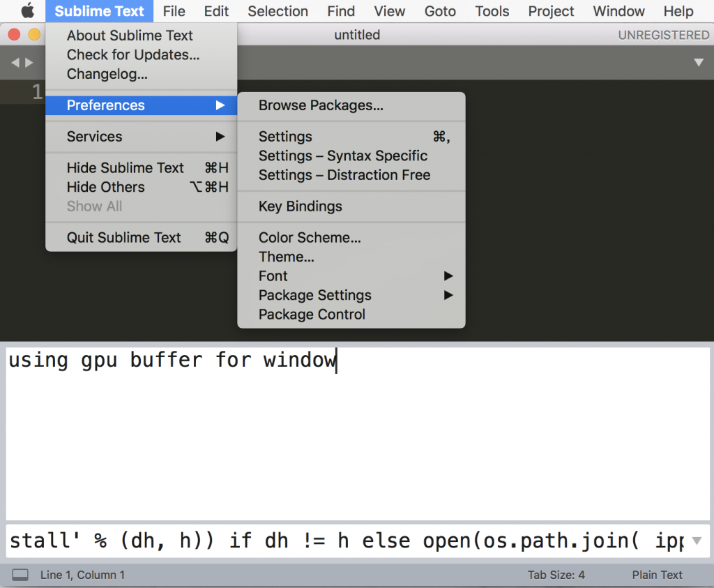Click the line number 1 in gutter

tap(37, 92)
